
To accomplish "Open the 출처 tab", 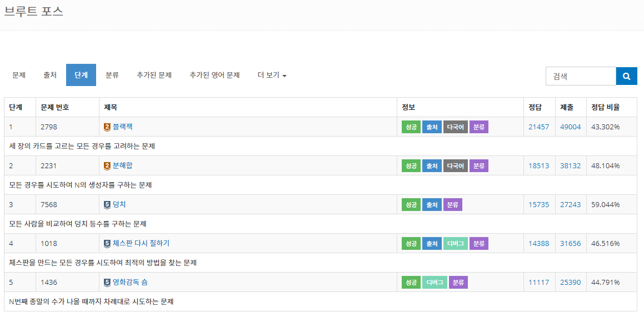I will click(50, 75).
